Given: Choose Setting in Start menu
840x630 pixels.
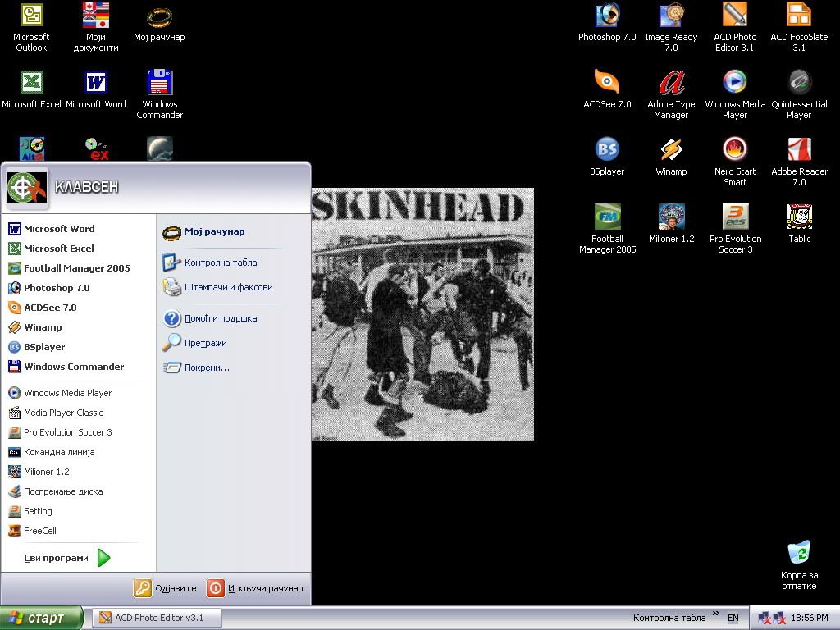Looking at the screenshot, I should tap(78, 511).
